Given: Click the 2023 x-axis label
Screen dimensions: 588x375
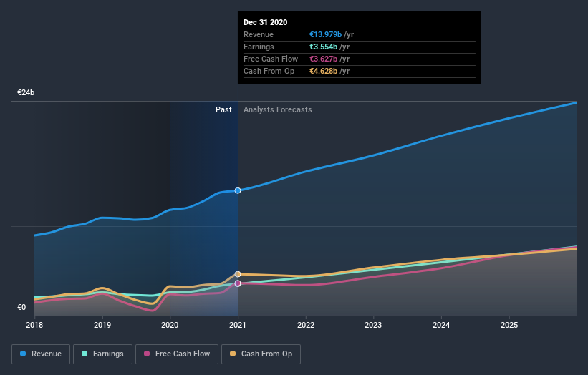Looking at the screenshot, I should (x=374, y=325).
